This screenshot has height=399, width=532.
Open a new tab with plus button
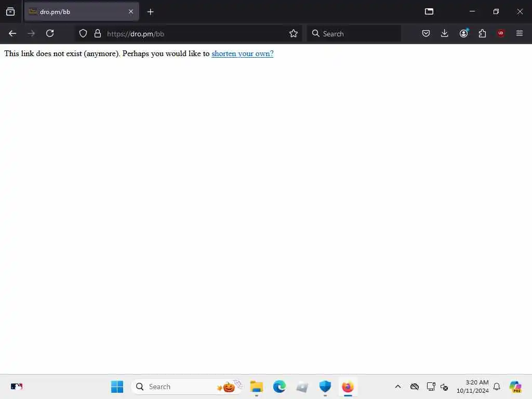point(150,12)
